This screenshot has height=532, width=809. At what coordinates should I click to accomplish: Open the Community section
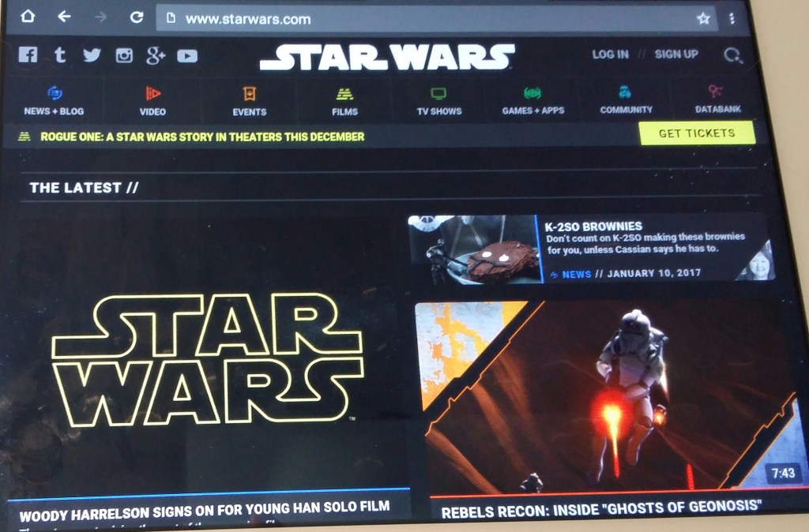point(626,109)
